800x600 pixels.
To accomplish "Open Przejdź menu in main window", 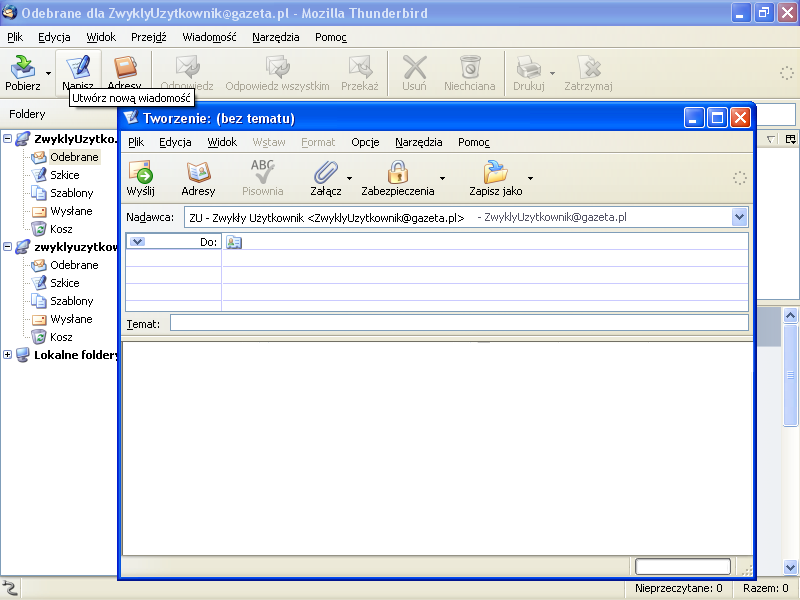I will [148, 37].
